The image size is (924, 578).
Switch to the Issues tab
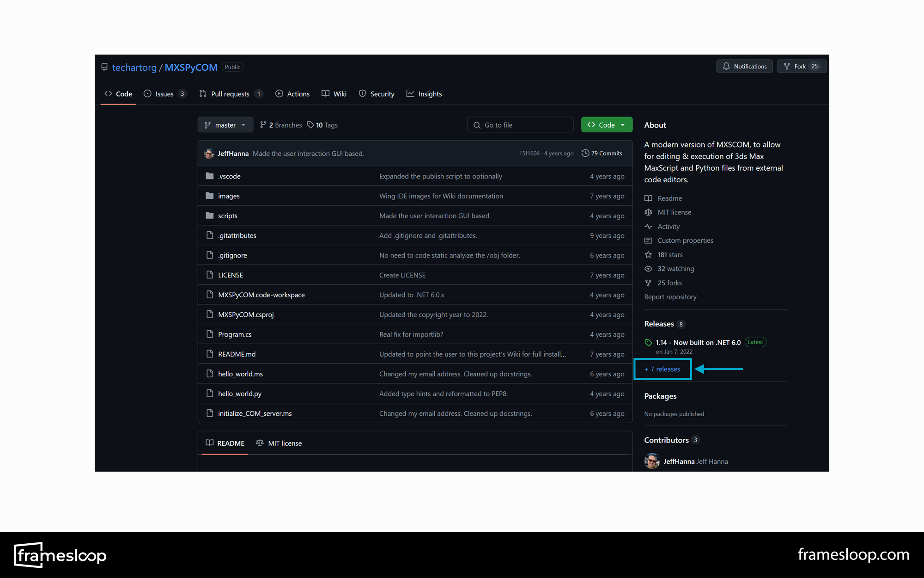coord(165,94)
